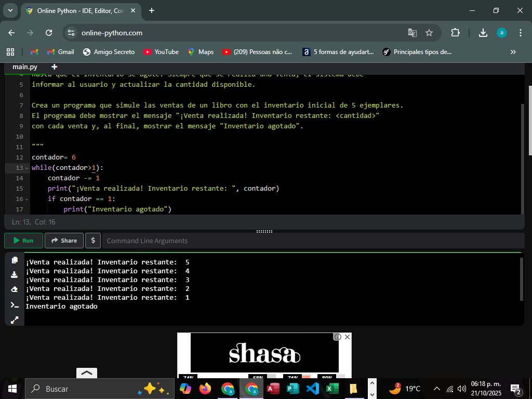The width and height of the screenshot is (532, 399).
Task: Run the Python program
Action: point(23,241)
